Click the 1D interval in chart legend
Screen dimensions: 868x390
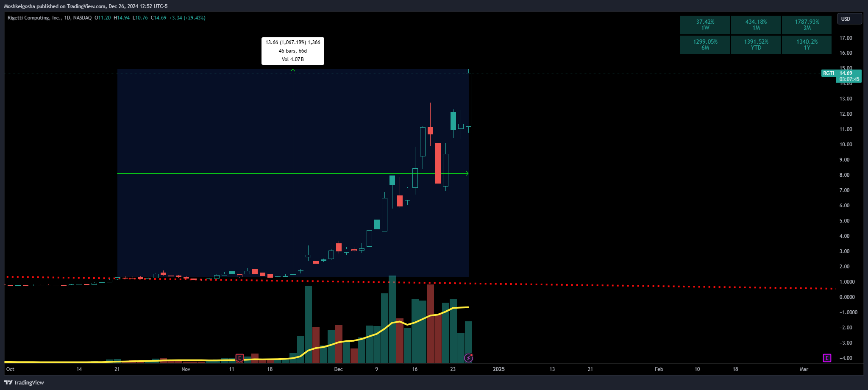coord(67,18)
